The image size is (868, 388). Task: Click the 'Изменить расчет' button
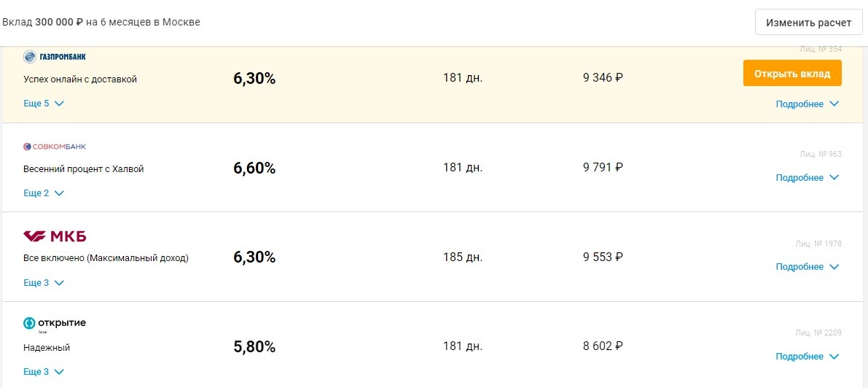click(x=808, y=23)
